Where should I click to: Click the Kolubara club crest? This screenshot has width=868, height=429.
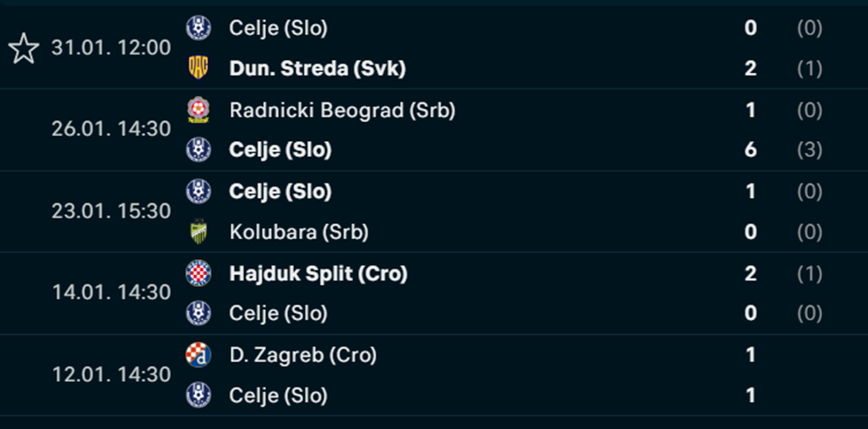pyautogui.click(x=199, y=231)
